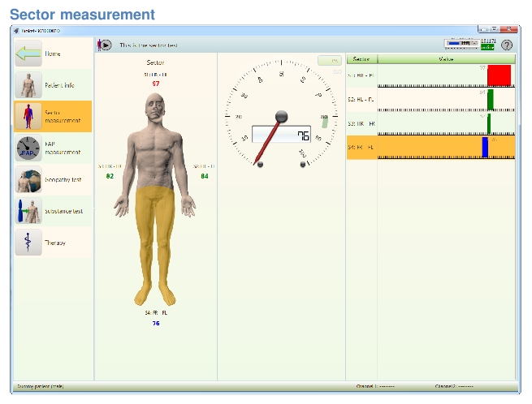Click the greyed button above the gauge
This screenshot has height=404, width=532.
pyautogui.click(x=329, y=61)
